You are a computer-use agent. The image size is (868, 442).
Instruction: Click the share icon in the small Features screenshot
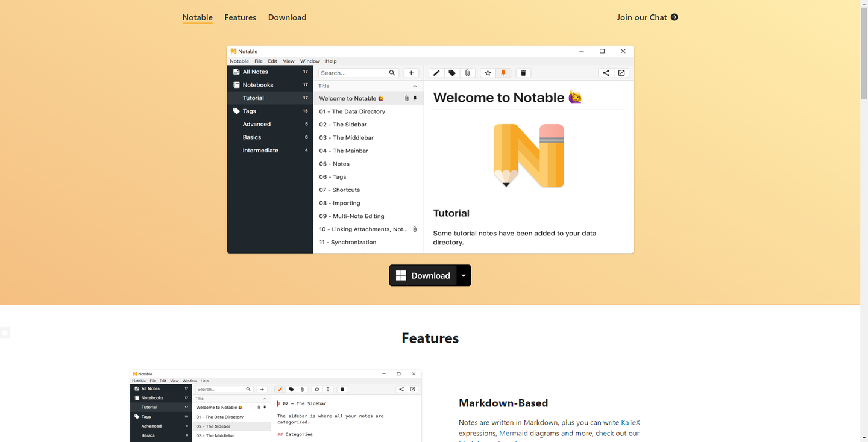point(401,389)
